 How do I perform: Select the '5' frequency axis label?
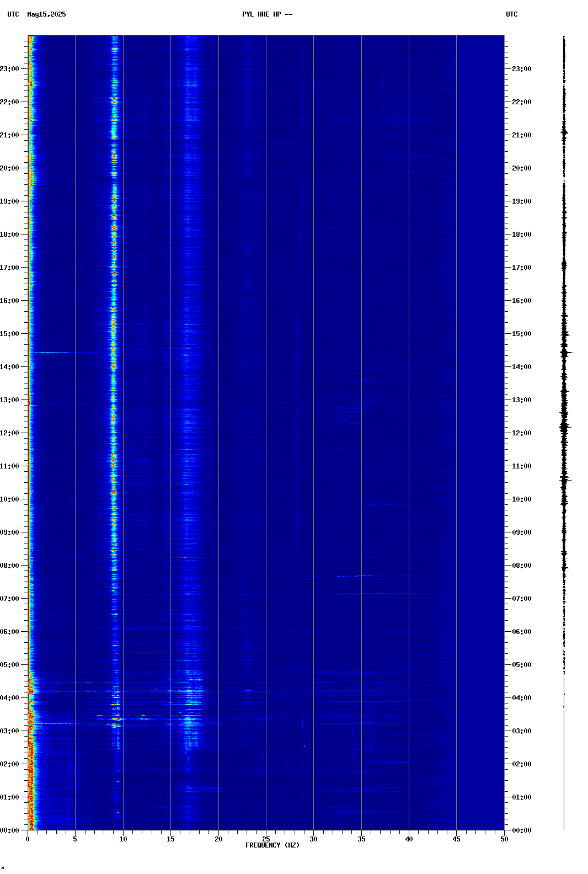click(75, 839)
